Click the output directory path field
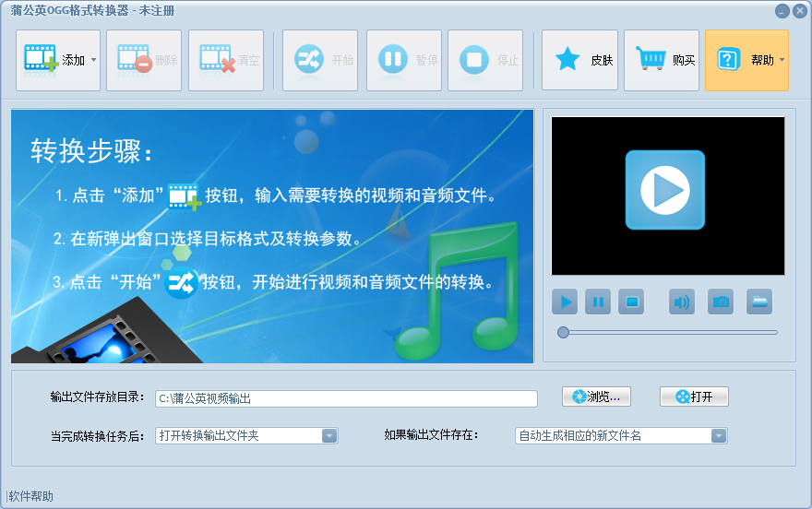The width and height of the screenshot is (812, 509). click(346, 398)
